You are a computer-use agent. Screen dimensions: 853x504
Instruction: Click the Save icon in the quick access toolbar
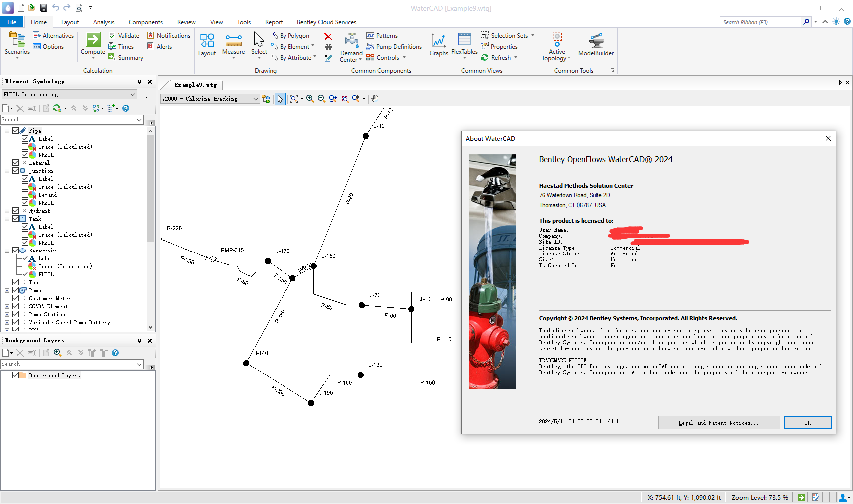pos(43,8)
